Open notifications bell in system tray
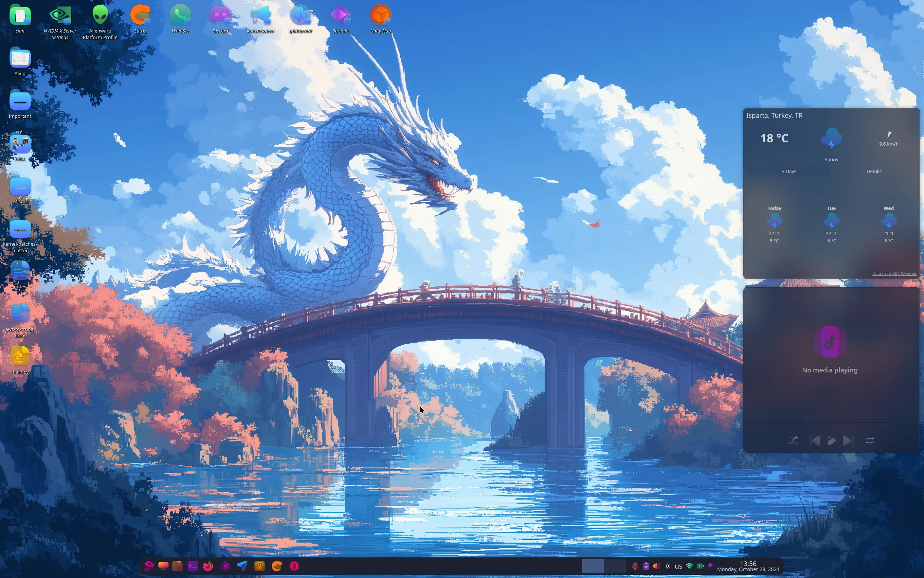 [x=635, y=566]
